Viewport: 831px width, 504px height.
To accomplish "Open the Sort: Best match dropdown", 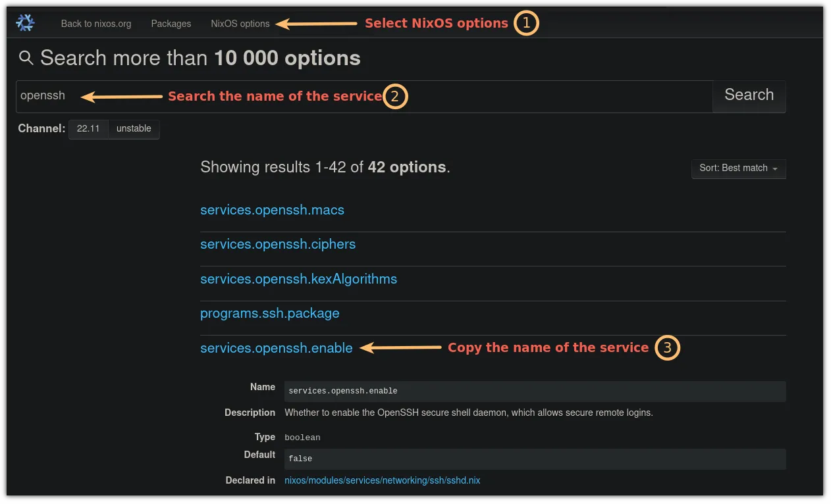I will click(738, 168).
